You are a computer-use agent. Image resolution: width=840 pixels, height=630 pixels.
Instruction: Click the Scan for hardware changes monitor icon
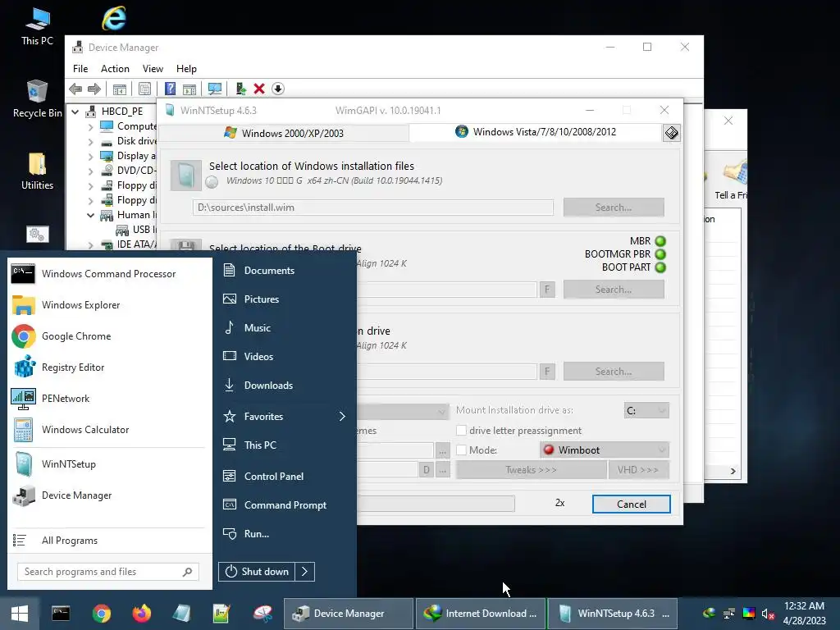(215, 89)
